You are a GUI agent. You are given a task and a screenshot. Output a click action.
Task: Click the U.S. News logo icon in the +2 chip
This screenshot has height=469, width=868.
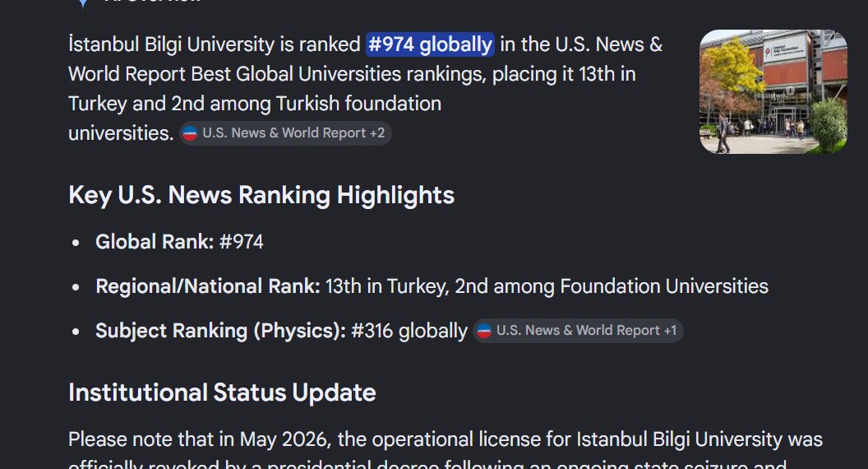pyautogui.click(x=190, y=133)
